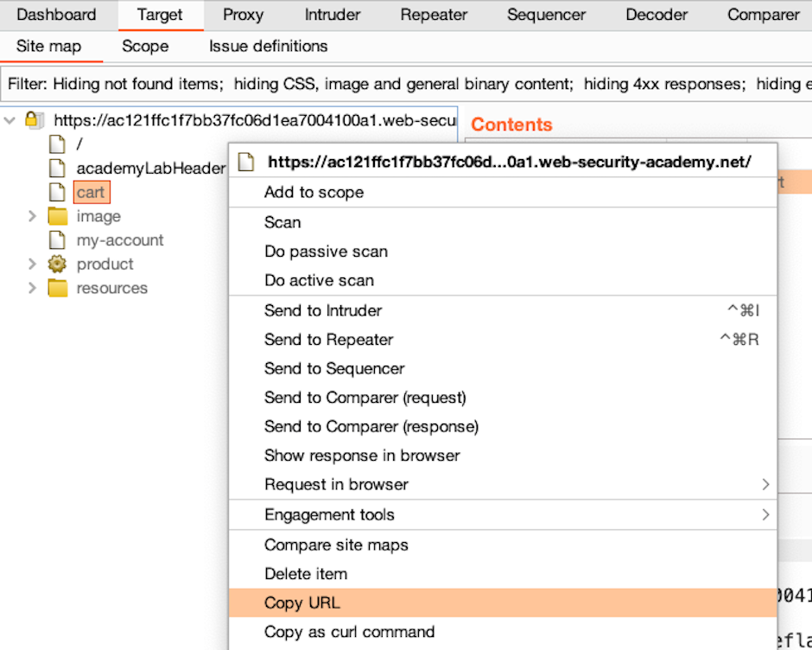Select Do passive scan
The height and width of the screenshot is (650, 812).
coord(503,252)
